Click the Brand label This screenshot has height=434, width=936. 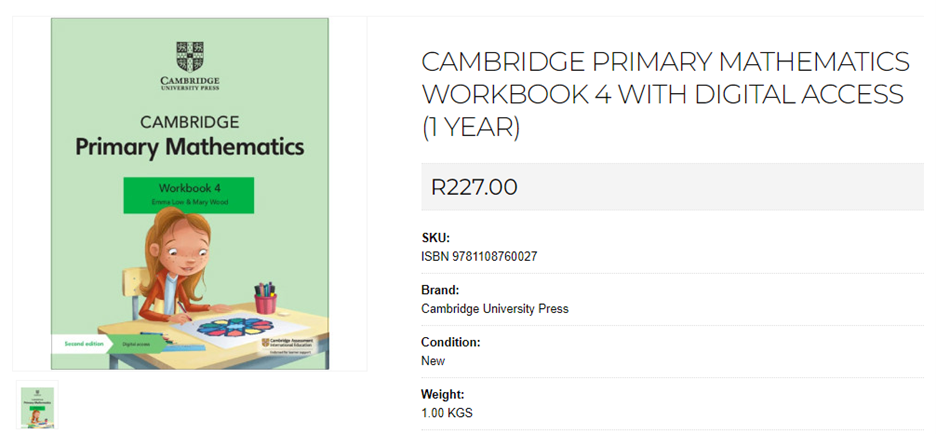(440, 290)
